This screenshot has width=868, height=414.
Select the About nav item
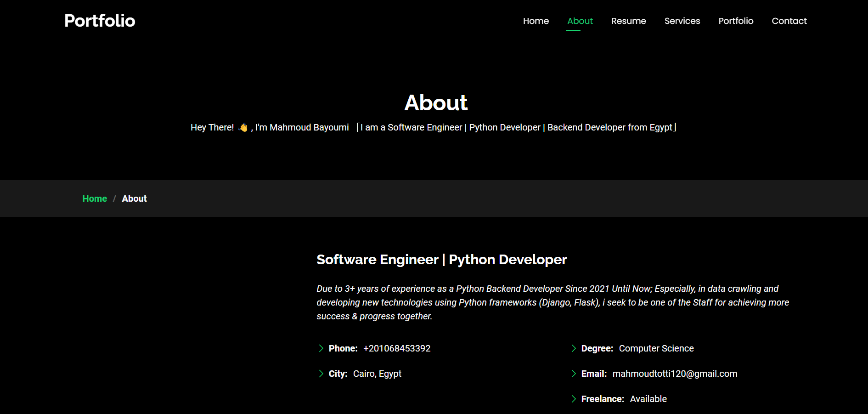point(580,21)
